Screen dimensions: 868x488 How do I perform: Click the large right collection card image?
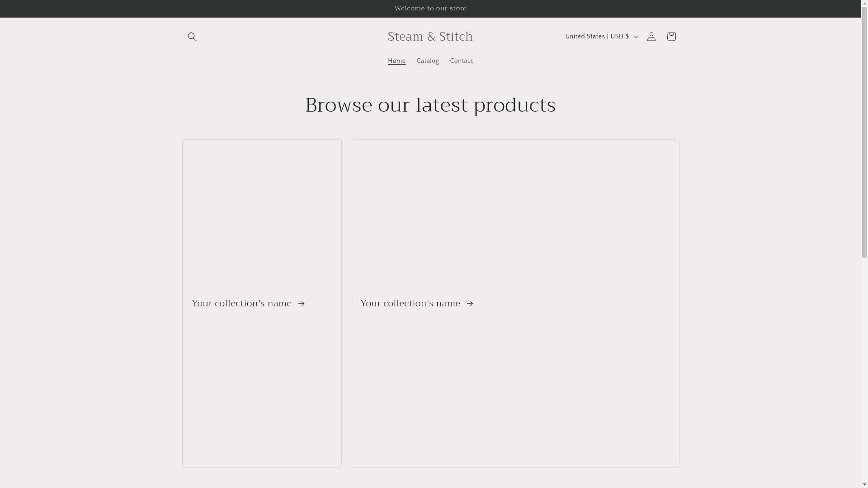coord(514,212)
